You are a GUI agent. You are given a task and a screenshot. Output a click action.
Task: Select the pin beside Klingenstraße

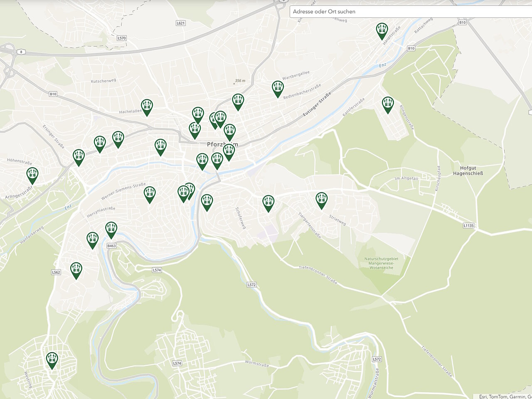click(388, 105)
